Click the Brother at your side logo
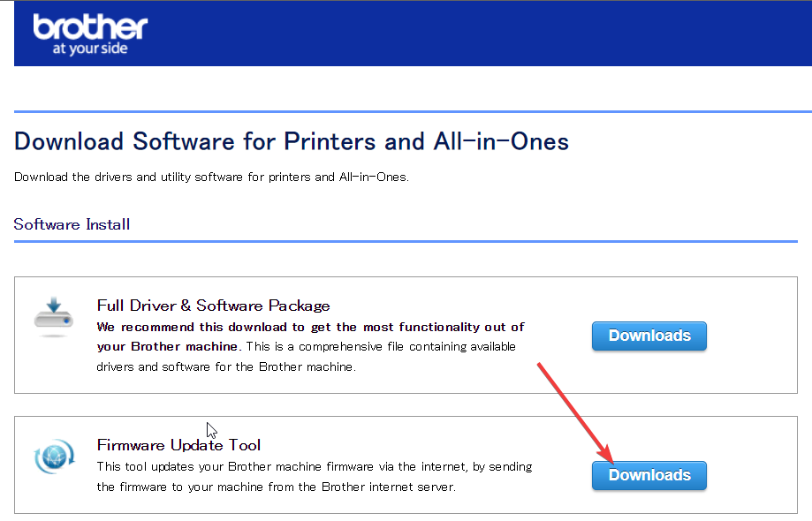The image size is (812, 521). pyautogui.click(x=90, y=34)
